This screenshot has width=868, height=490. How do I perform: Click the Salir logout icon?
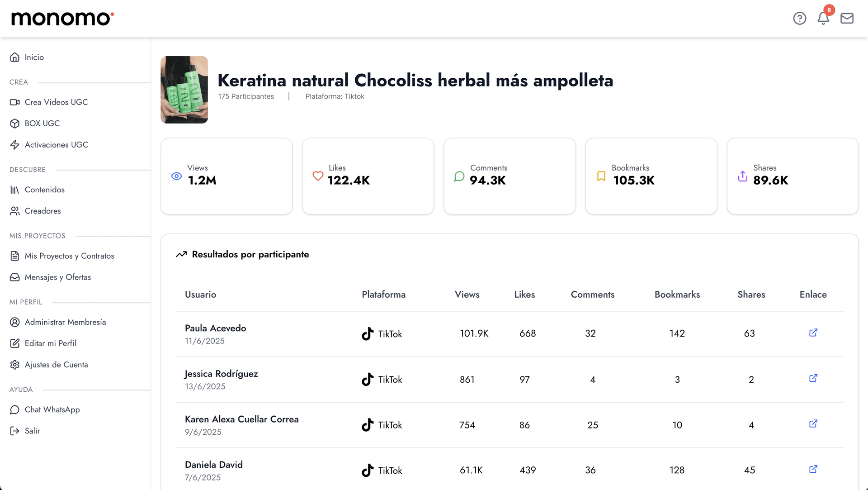[x=15, y=430]
